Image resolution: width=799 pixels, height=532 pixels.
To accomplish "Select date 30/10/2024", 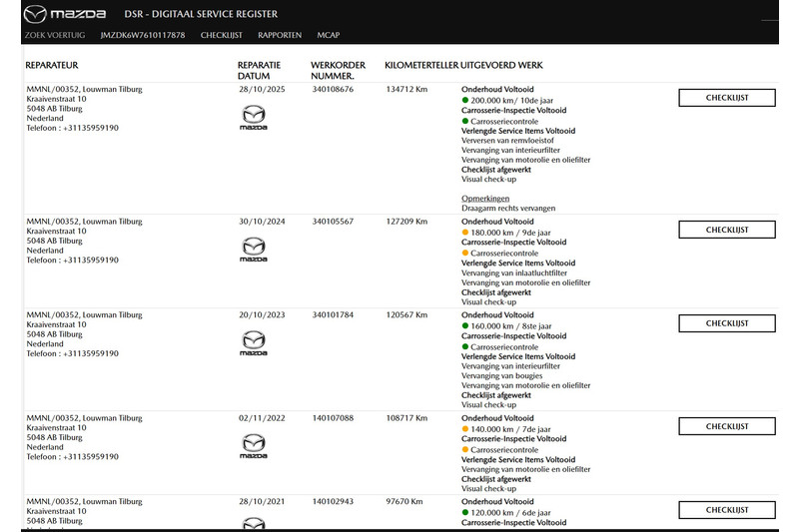I will tap(262, 222).
